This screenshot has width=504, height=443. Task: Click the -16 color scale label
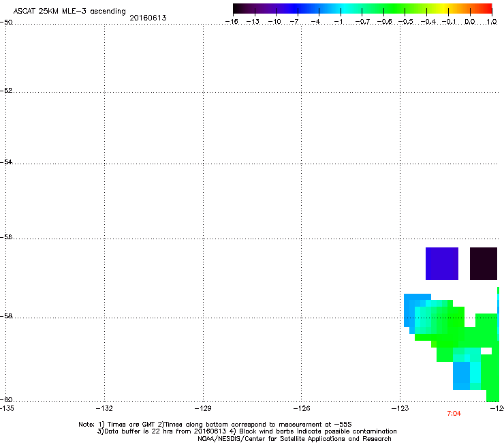coord(232,22)
